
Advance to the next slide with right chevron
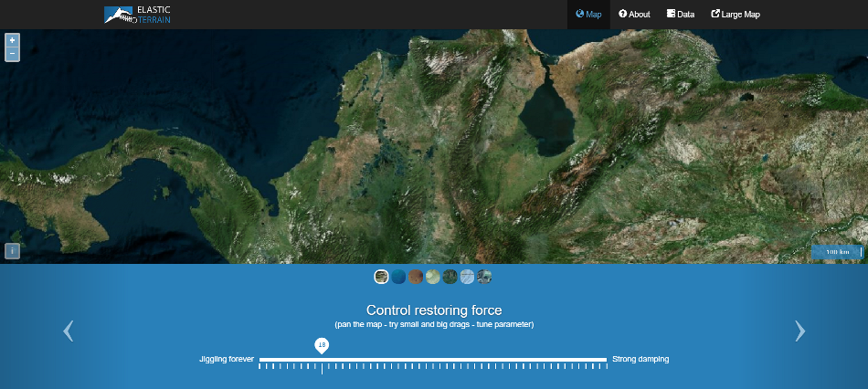click(800, 331)
